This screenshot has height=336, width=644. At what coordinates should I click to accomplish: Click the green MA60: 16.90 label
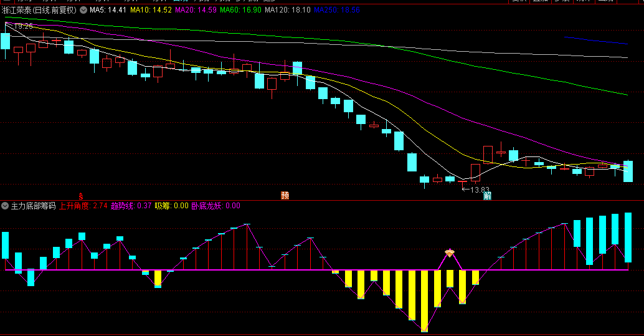[x=240, y=10]
